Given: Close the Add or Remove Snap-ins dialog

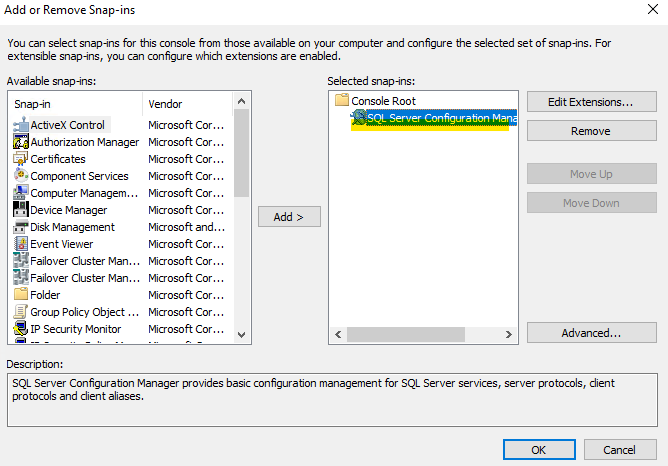Looking at the screenshot, I should click(x=653, y=9).
